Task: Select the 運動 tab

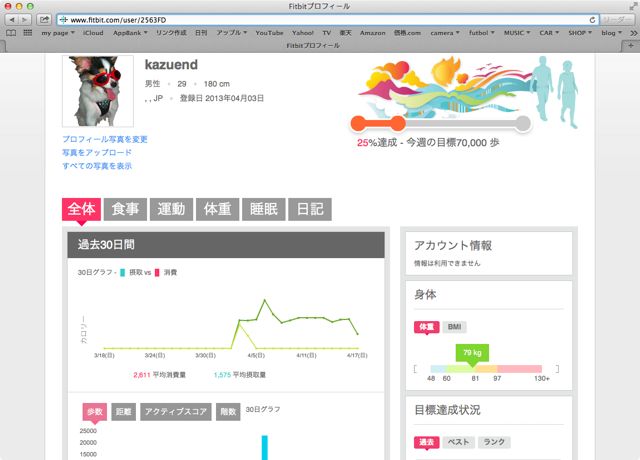Action: coord(171,209)
